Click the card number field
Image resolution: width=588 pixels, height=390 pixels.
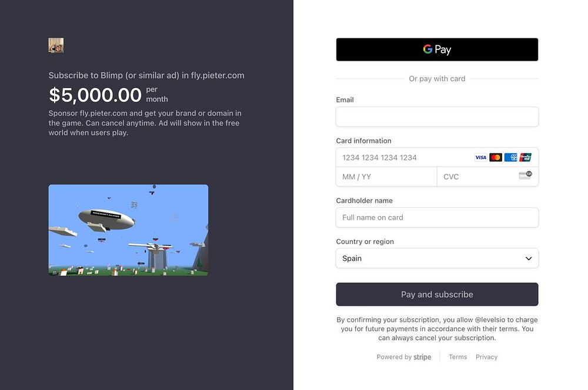pos(406,157)
